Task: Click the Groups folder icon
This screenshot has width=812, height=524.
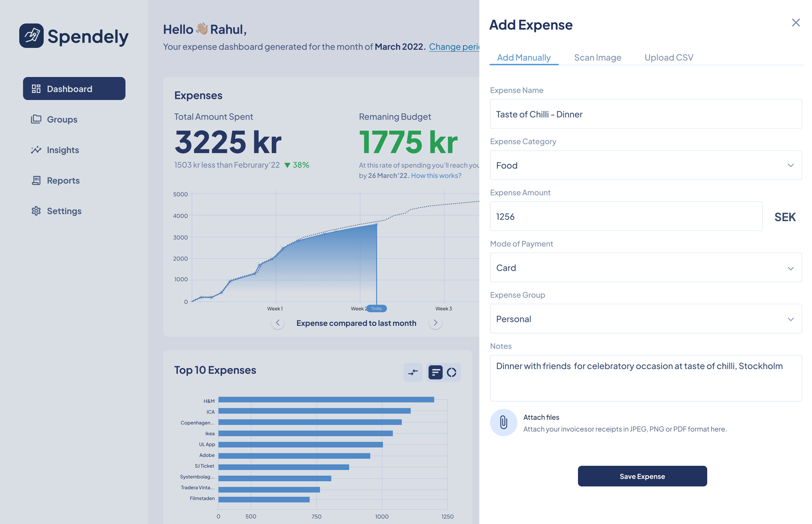Action: (36, 119)
